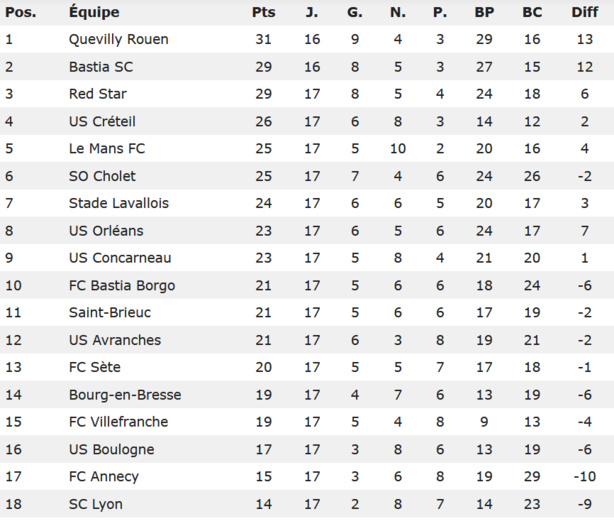Select SO Cholet in the table
The width and height of the screenshot is (614, 526).
point(103,176)
